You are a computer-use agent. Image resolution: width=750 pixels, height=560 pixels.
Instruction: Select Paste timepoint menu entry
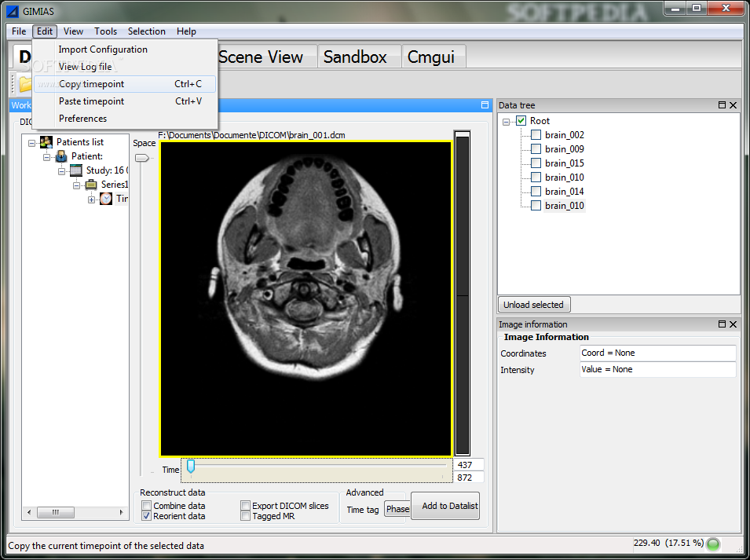125,101
